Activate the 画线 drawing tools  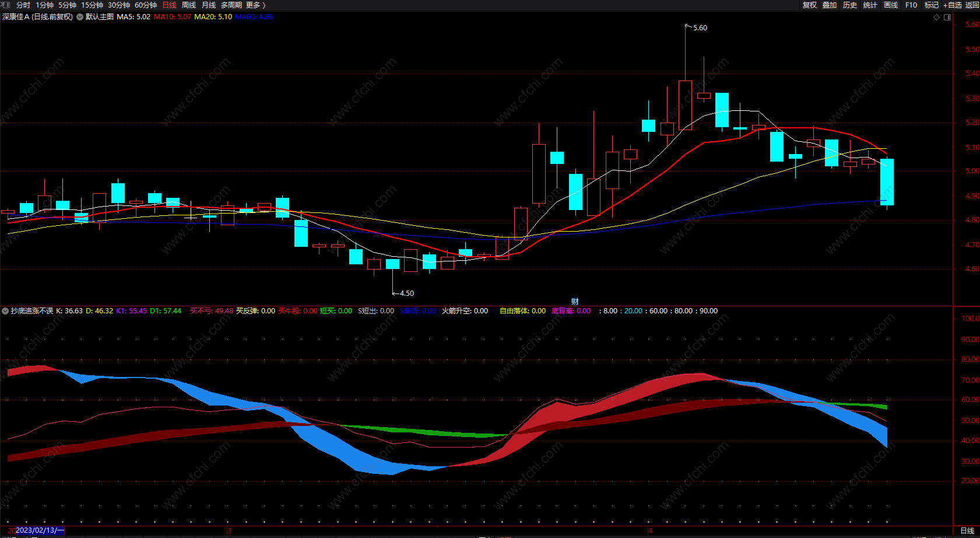891,5
